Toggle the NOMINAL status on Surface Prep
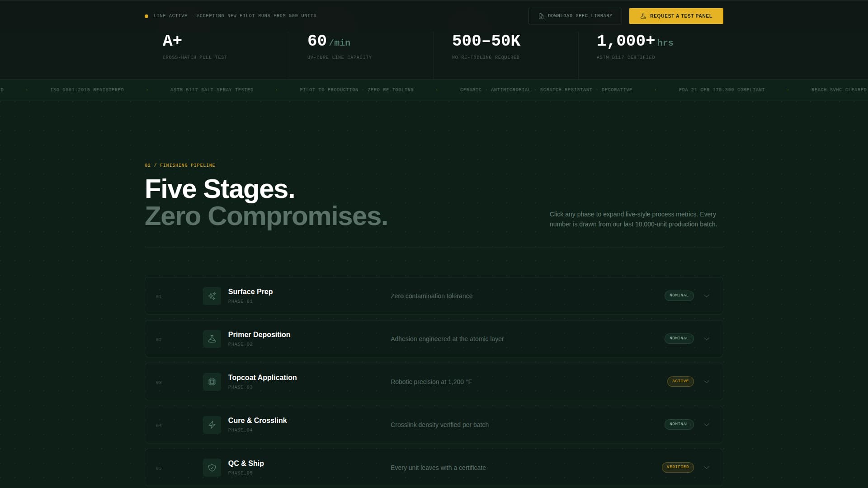Image resolution: width=868 pixels, height=488 pixels. [679, 296]
